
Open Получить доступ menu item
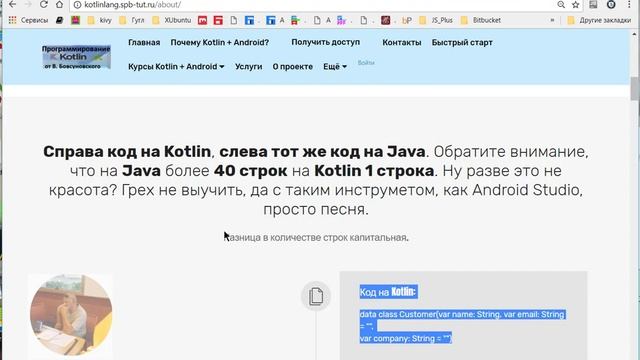tap(326, 42)
